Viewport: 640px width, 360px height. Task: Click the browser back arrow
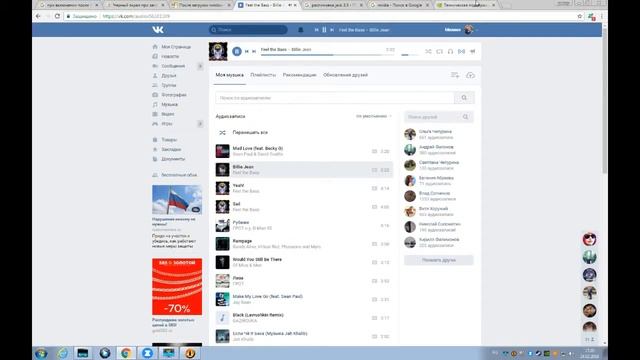click(x=38, y=16)
